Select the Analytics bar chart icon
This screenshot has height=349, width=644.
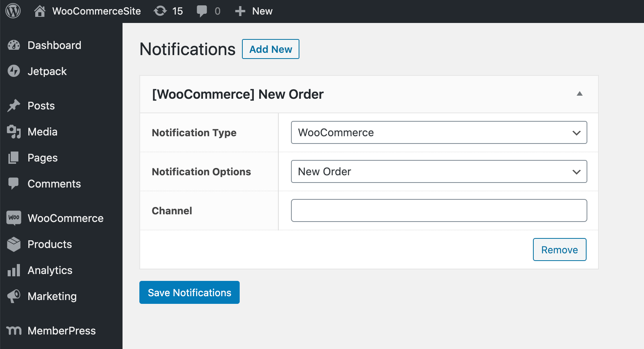(x=14, y=270)
